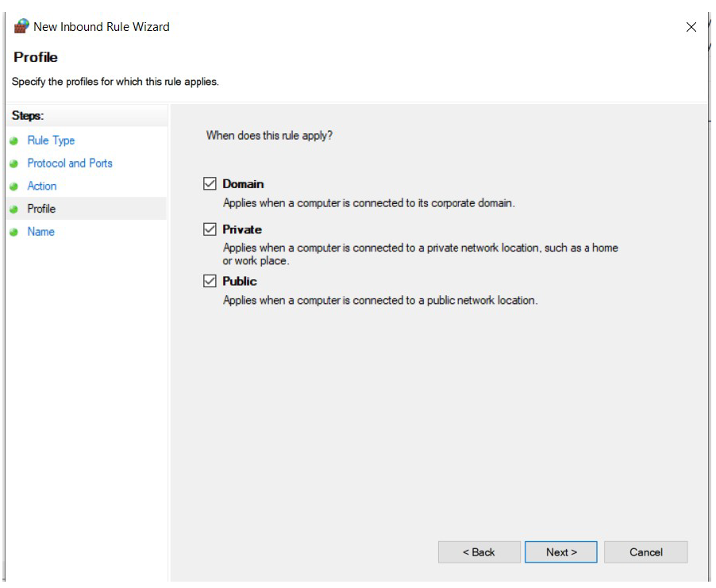The height and width of the screenshot is (588, 716).
Task: Click the Next > button
Action: pyautogui.click(x=560, y=552)
